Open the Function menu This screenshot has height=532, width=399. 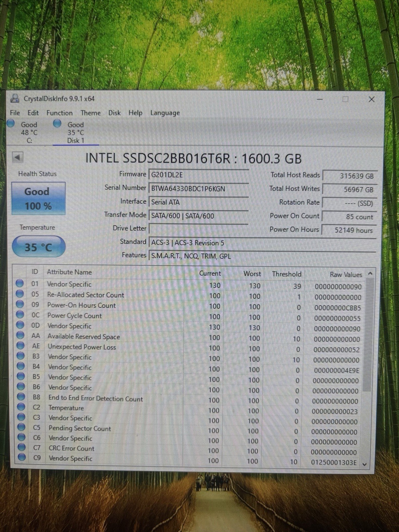pos(60,113)
